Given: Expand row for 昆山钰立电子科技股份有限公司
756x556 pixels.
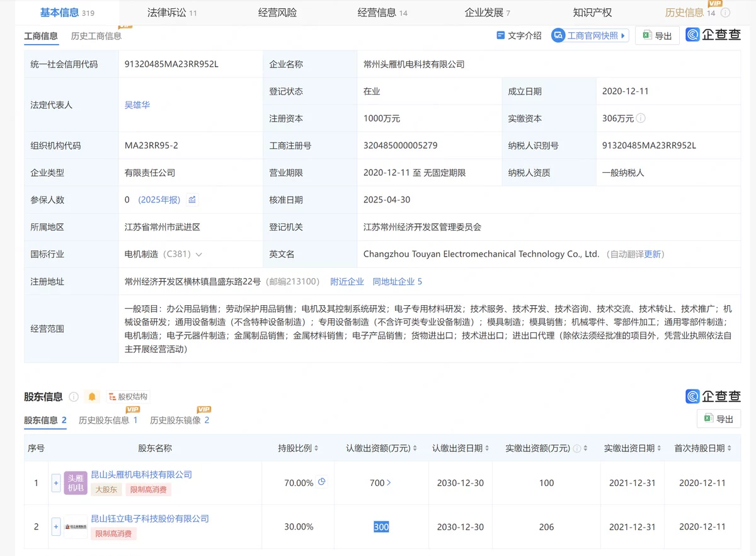Looking at the screenshot, I should pyautogui.click(x=56, y=527).
